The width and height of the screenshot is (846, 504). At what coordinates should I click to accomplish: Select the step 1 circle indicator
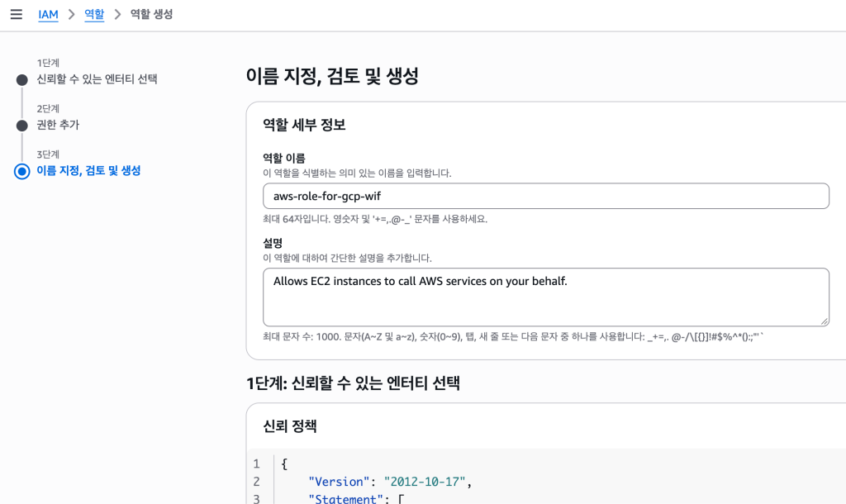click(x=22, y=80)
